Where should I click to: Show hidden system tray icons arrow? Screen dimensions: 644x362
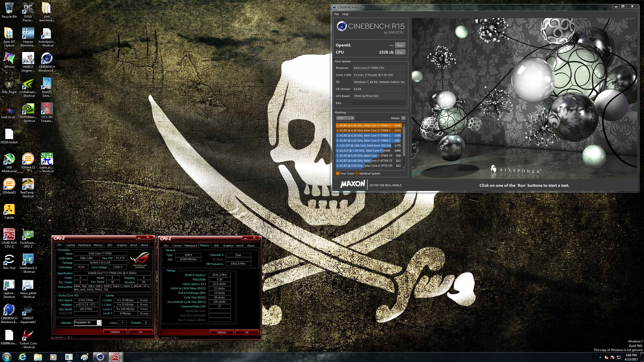pyautogui.click(x=600, y=357)
